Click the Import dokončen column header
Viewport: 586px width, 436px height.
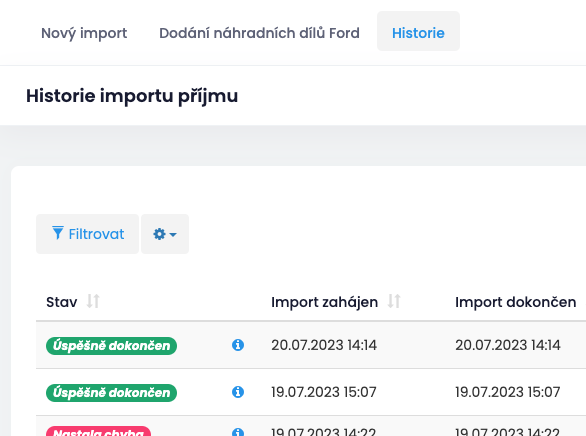pos(516,302)
